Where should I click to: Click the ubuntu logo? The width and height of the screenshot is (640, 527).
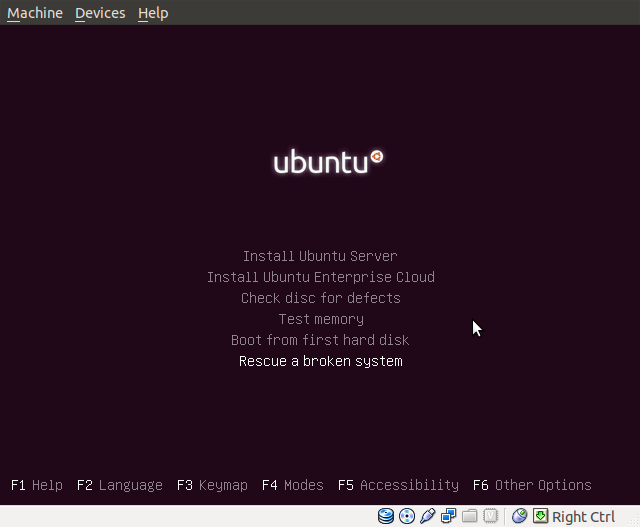point(328,162)
